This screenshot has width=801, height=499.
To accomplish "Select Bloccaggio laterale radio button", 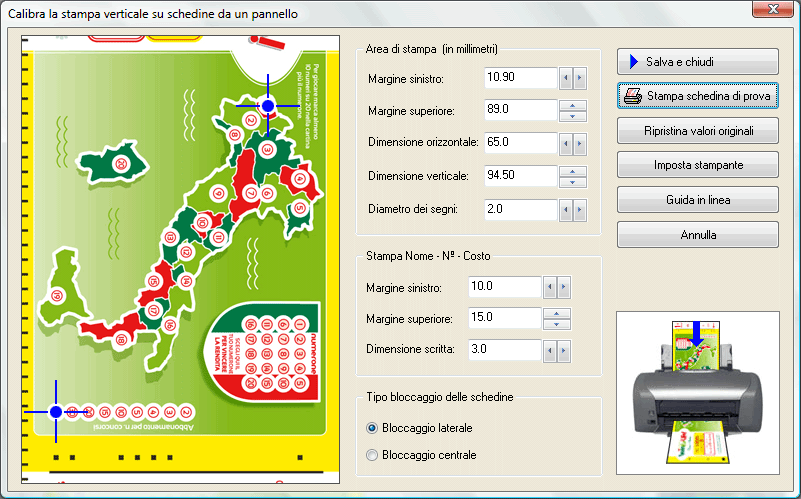I will [373, 428].
